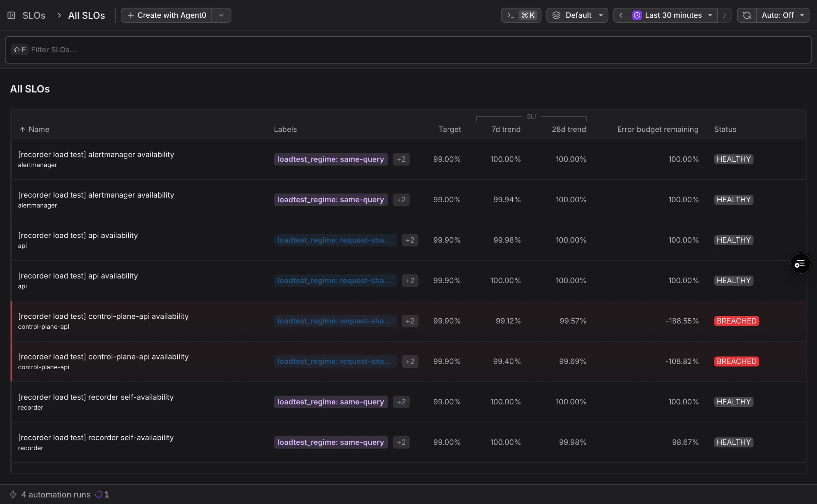Expand +2 labels on first alertmanager row
This screenshot has height=504, width=817.
coord(401,159)
